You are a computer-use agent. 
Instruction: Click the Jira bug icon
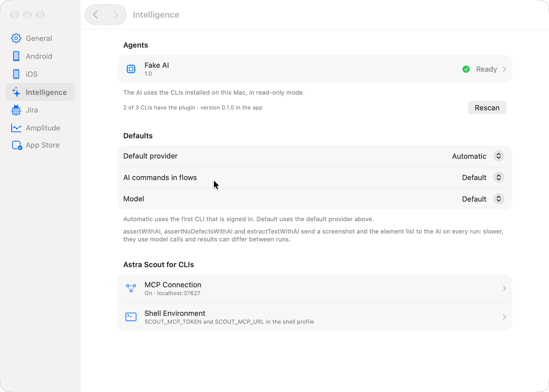coord(16,110)
